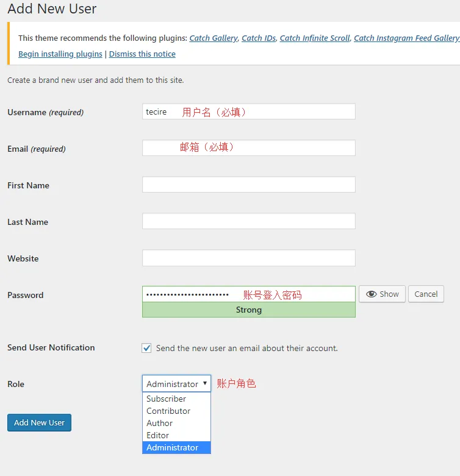The width and height of the screenshot is (460, 476).
Task: Focus the Website input field
Action: point(248,258)
